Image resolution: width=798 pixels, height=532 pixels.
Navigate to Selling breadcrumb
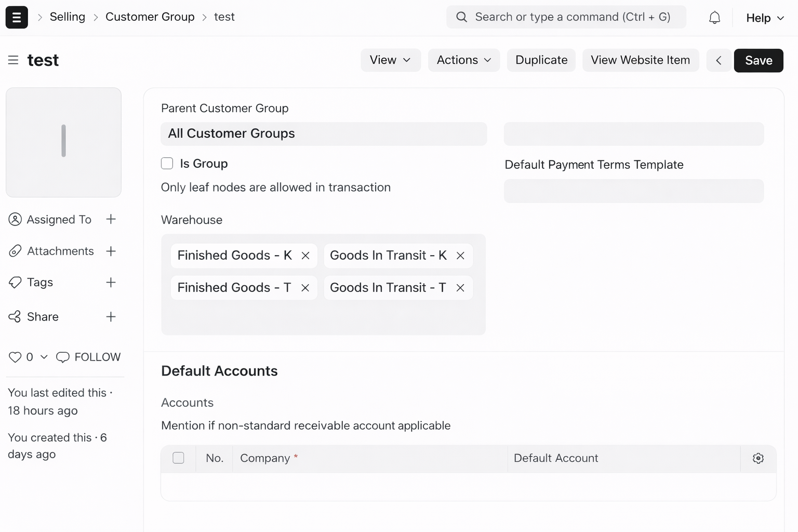[x=68, y=17]
